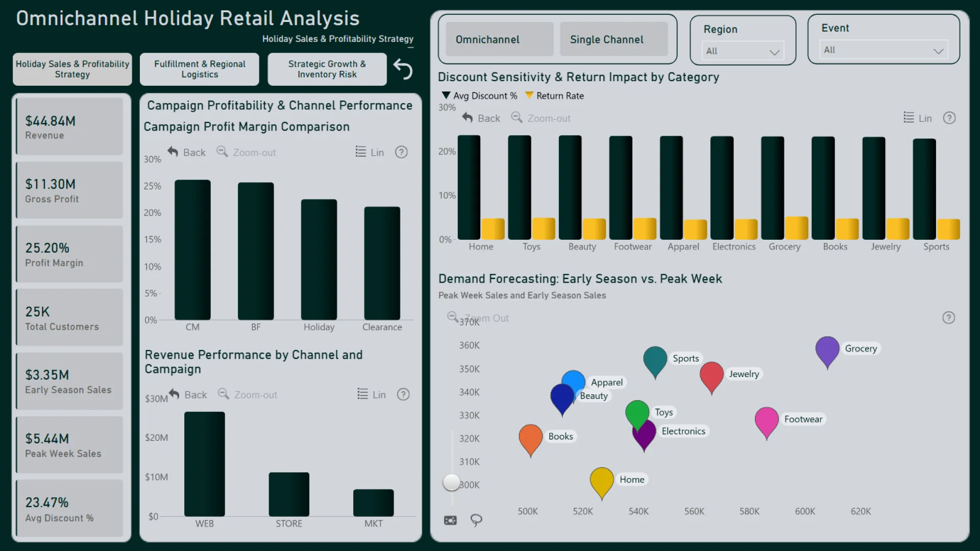
Task: Click the curved back arrow navigation icon
Action: coord(403,69)
